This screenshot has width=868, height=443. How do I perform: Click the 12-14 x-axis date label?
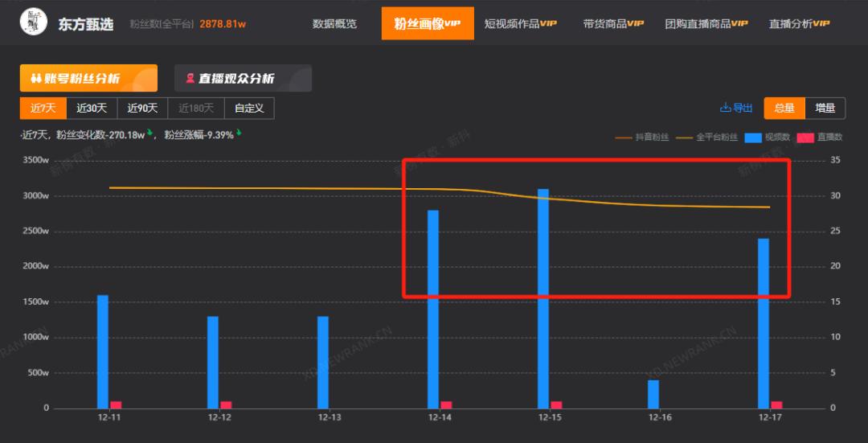tap(440, 417)
